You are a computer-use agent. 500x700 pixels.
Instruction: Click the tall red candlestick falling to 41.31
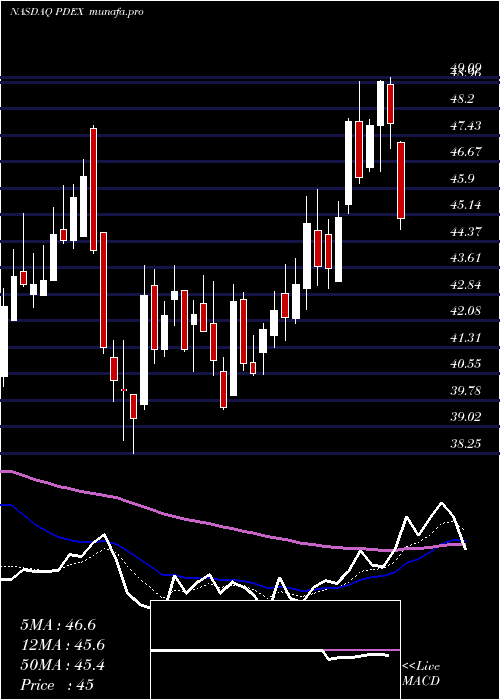(x=103, y=290)
